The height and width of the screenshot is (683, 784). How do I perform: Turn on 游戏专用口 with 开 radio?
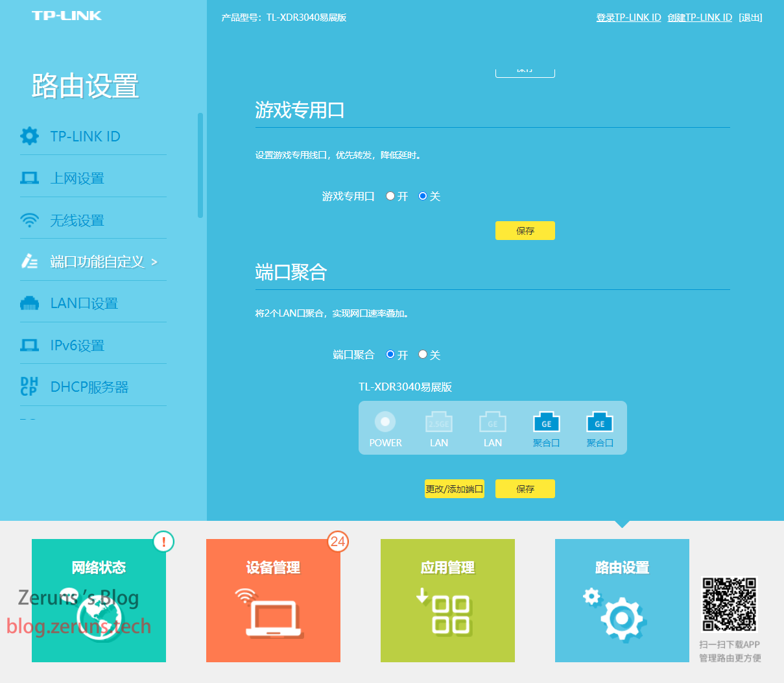(390, 196)
